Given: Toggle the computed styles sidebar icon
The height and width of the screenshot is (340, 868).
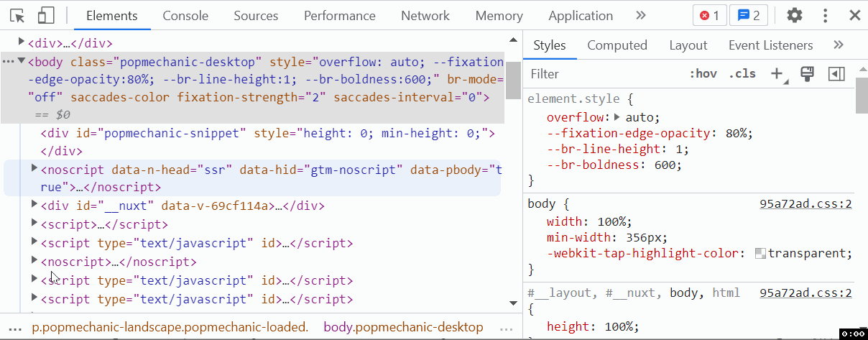Looking at the screenshot, I should click(x=836, y=73).
